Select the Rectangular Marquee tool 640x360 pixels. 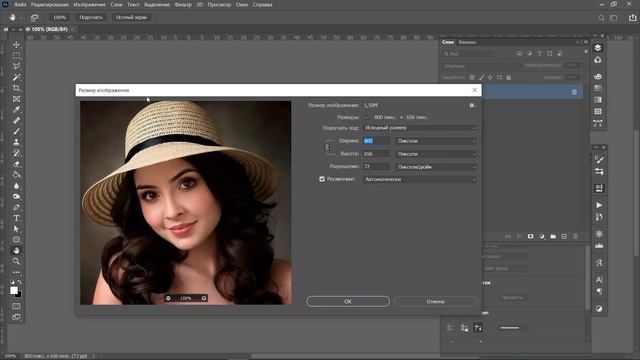16,56
